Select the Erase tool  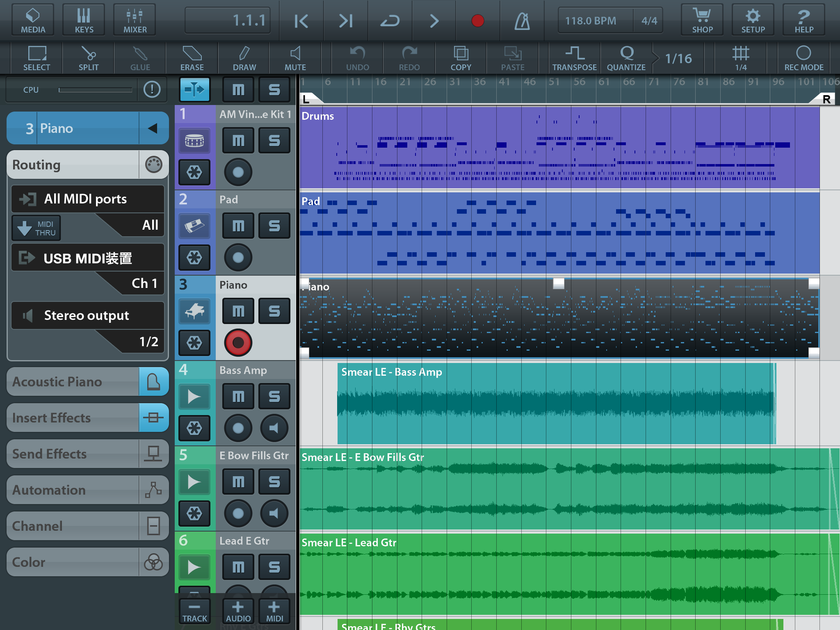(192, 58)
